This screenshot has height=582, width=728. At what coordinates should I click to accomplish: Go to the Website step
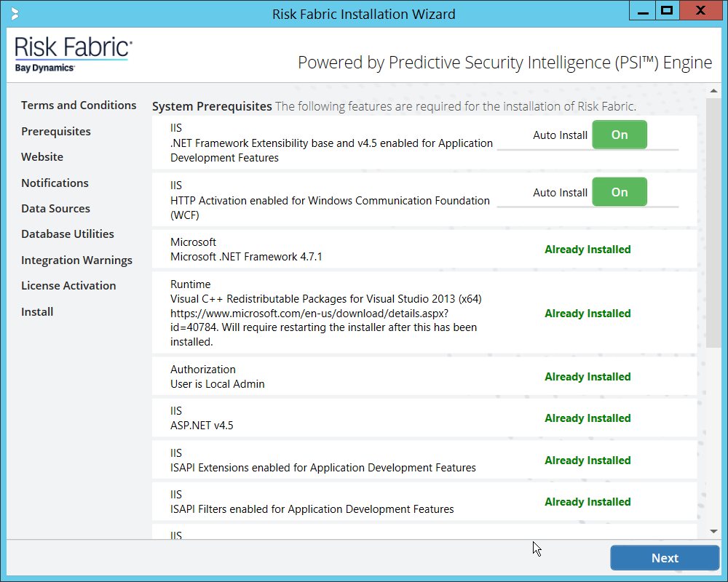pyautogui.click(x=42, y=157)
